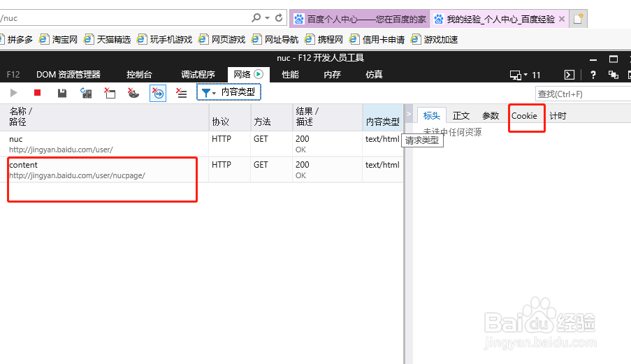
Task: Click GET method cell in content row
Action: tap(261, 164)
